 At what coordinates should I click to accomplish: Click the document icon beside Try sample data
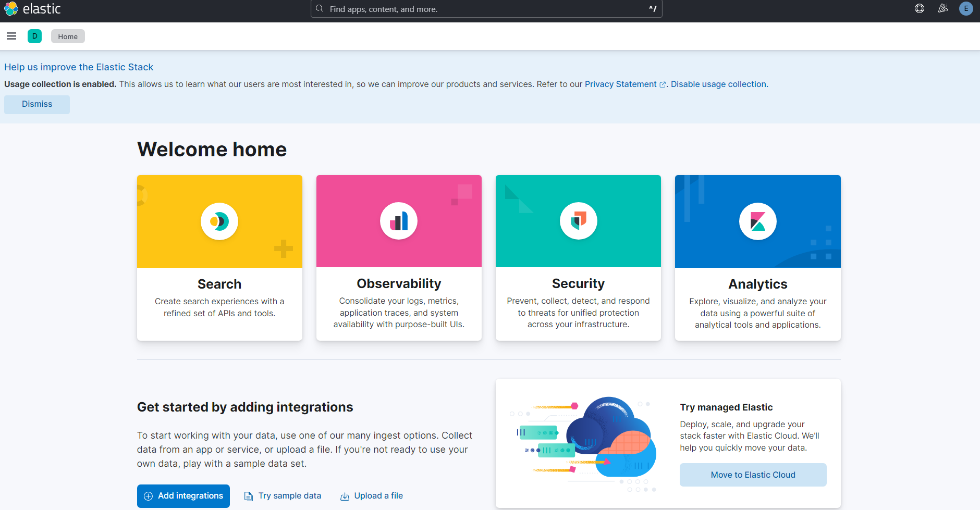tap(249, 496)
